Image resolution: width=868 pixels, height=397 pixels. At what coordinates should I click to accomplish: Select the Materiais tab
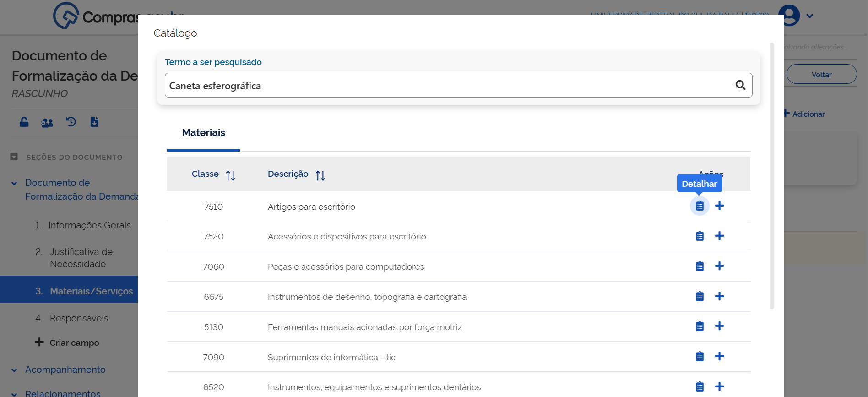point(203,133)
